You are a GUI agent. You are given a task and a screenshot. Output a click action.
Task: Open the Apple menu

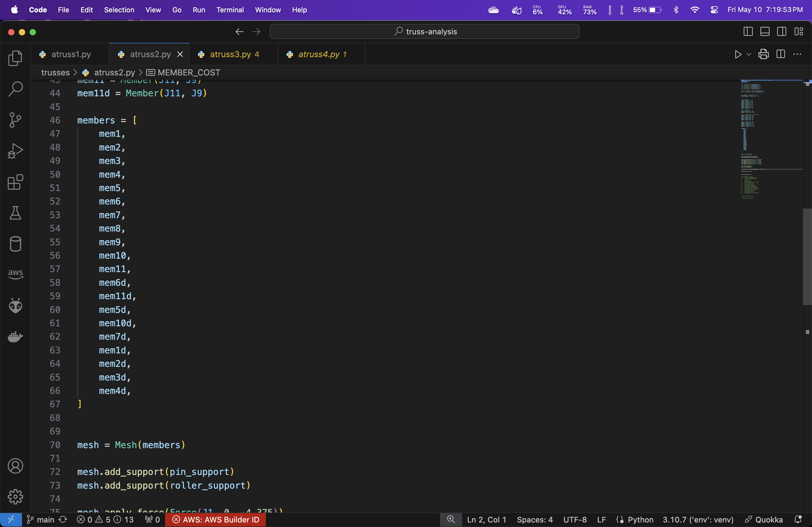(x=14, y=10)
